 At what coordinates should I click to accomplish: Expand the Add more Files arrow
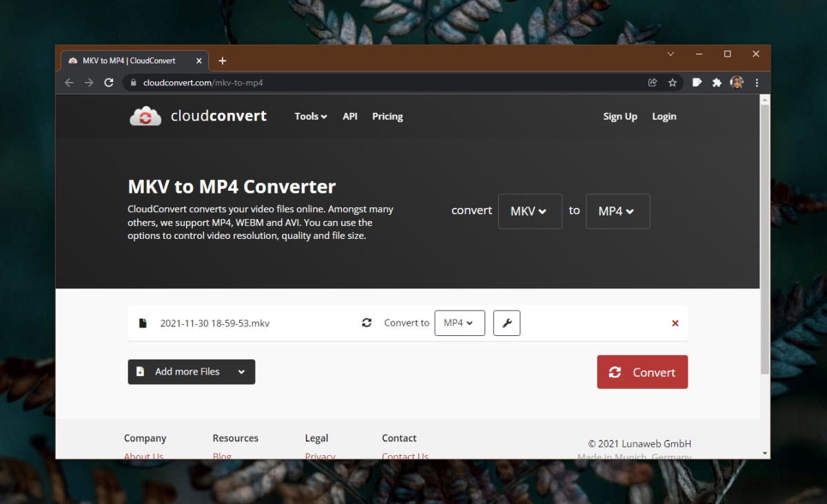pyautogui.click(x=241, y=372)
